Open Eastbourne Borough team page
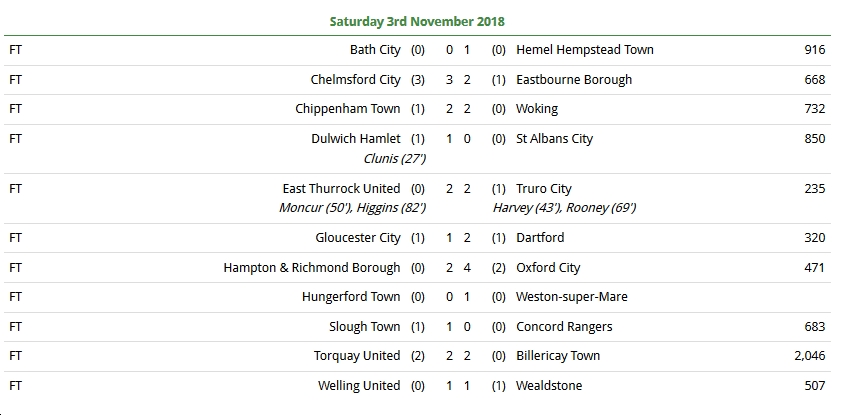The image size is (863, 415). (573, 80)
